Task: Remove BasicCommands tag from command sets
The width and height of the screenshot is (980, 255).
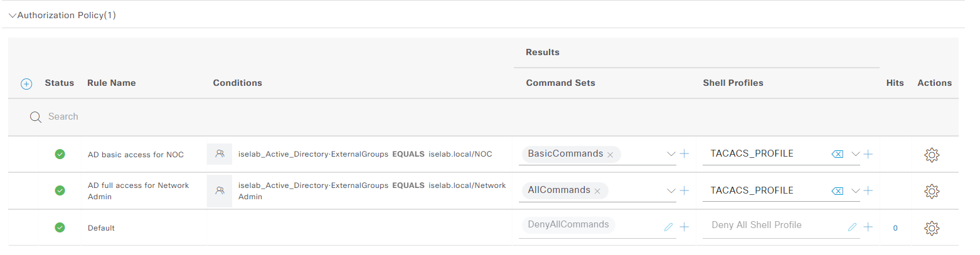Action: 610,155
